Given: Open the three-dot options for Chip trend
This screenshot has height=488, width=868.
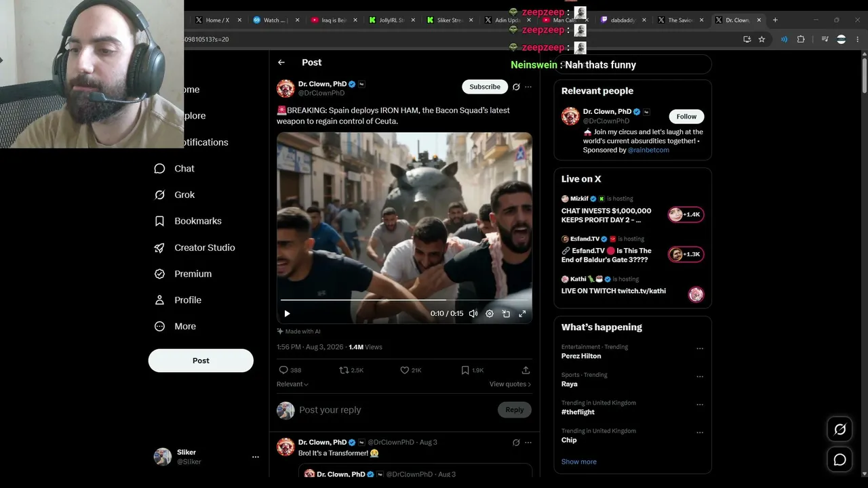Looking at the screenshot, I should coord(700,433).
